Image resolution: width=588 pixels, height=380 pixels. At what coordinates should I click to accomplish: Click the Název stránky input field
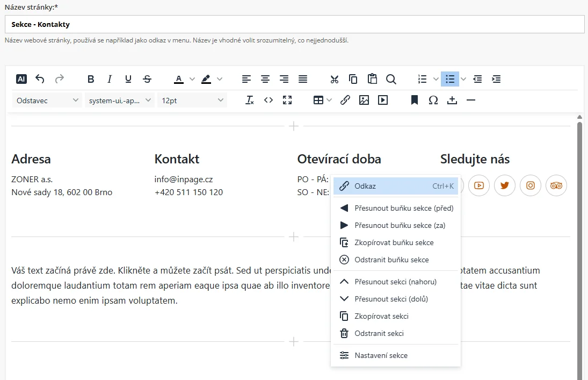[x=294, y=24]
